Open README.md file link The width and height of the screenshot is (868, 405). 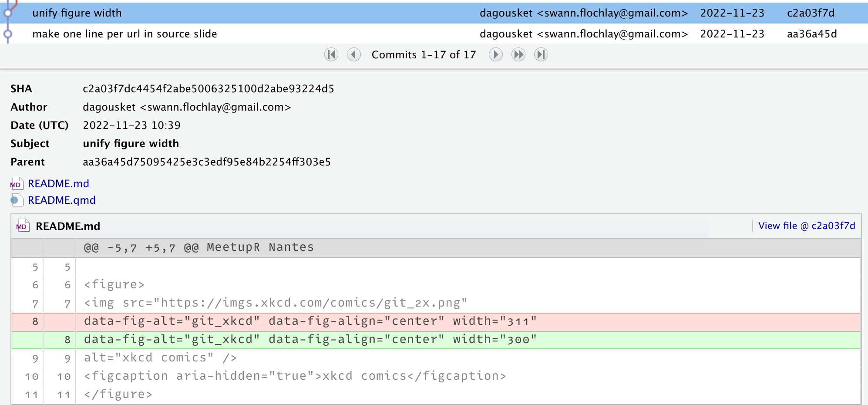pos(58,184)
